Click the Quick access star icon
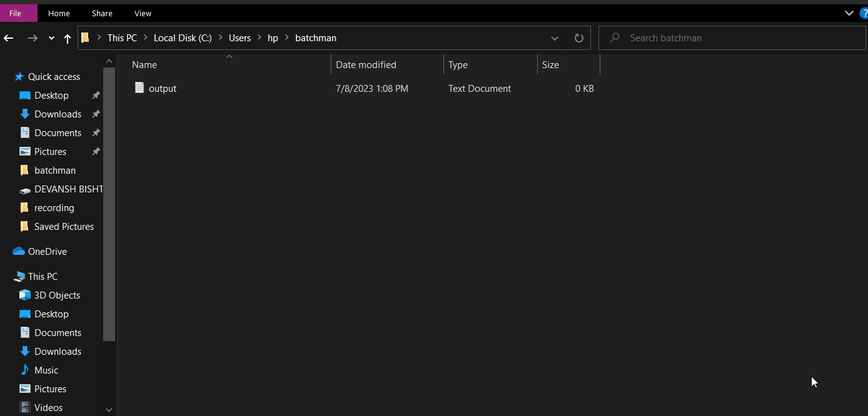The image size is (868, 416). (x=19, y=76)
